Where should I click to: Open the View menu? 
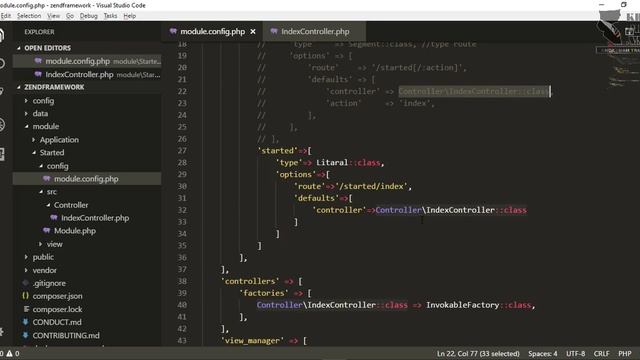click(x=53, y=16)
